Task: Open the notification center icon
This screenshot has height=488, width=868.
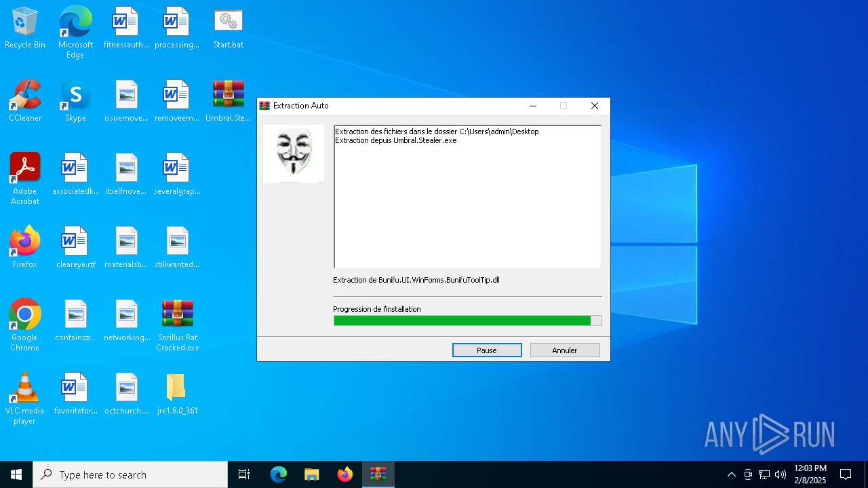Action: tap(846, 474)
